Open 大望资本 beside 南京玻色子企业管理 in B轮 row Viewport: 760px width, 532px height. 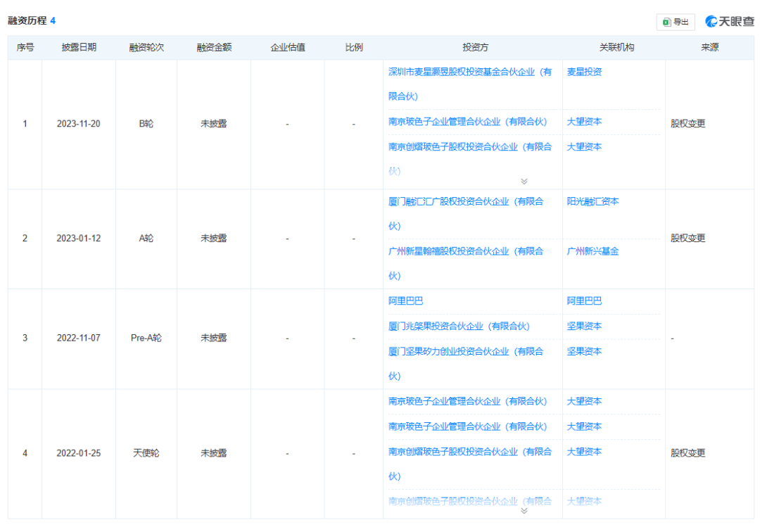(x=584, y=122)
